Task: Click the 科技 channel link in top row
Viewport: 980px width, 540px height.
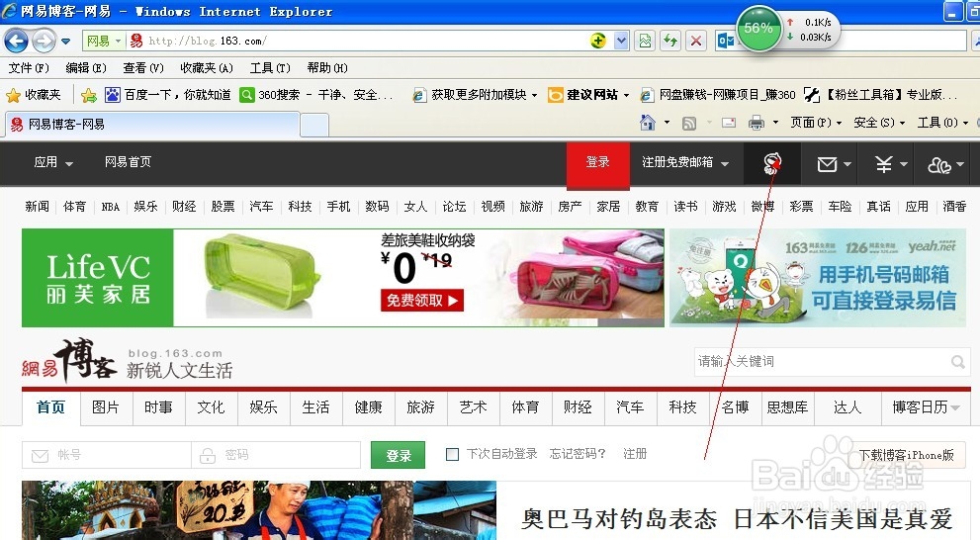Action: click(300, 207)
